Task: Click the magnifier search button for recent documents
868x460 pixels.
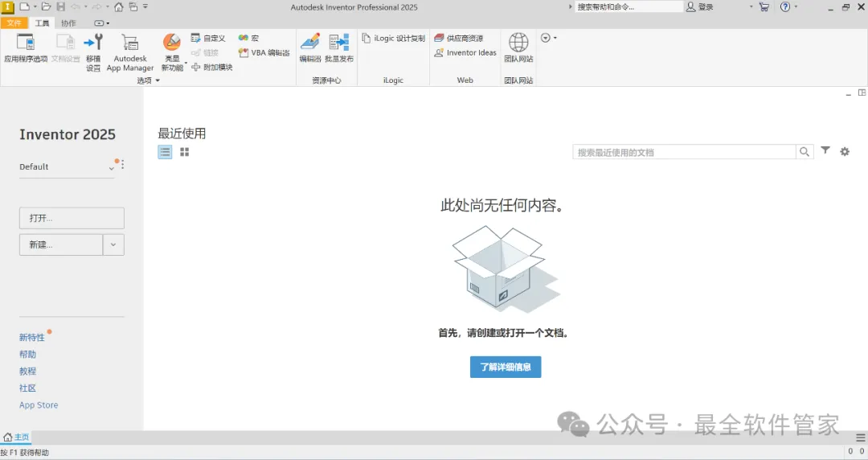Action: pos(805,152)
